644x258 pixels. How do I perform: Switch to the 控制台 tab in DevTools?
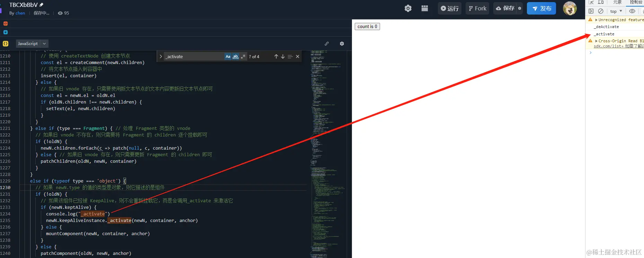tap(636, 2)
